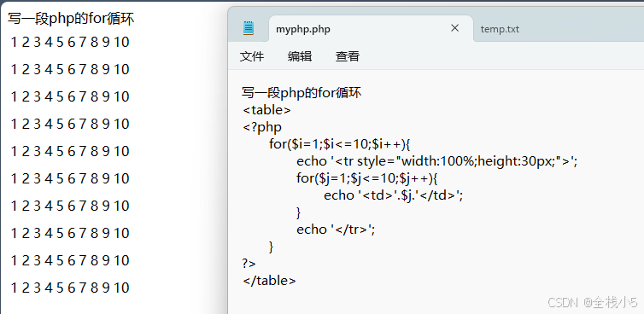Click the echo '<tr style= line
644x314 pixels.
pyautogui.click(x=437, y=161)
